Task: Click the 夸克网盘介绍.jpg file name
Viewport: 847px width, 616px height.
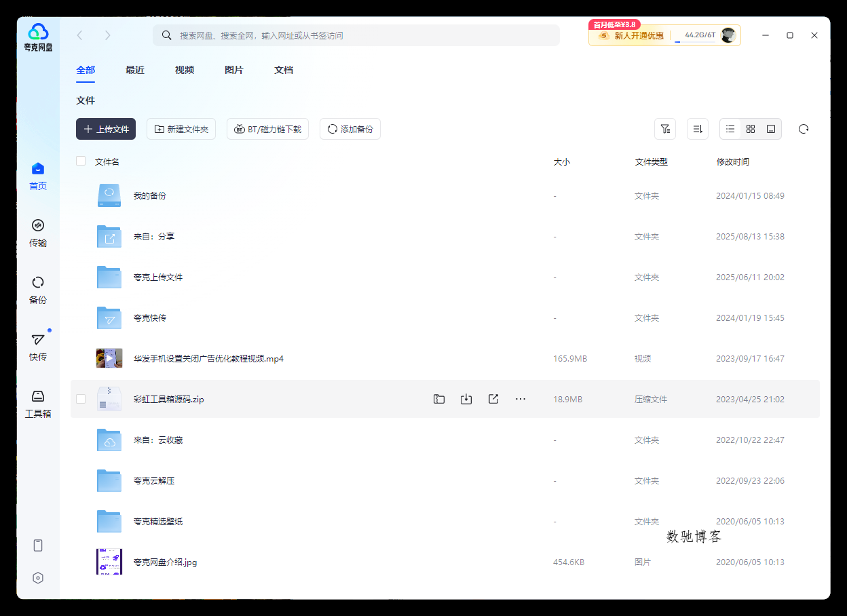Action: point(165,562)
